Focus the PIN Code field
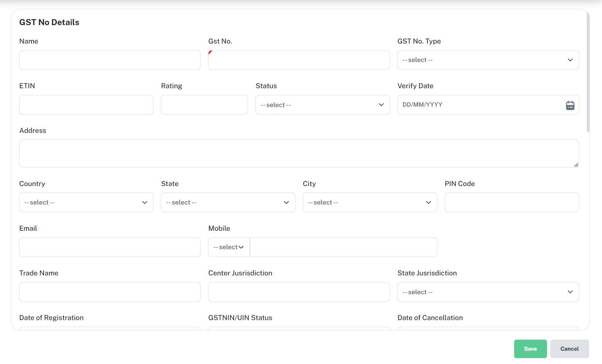Viewport: 602px width, 364px height. point(511,203)
